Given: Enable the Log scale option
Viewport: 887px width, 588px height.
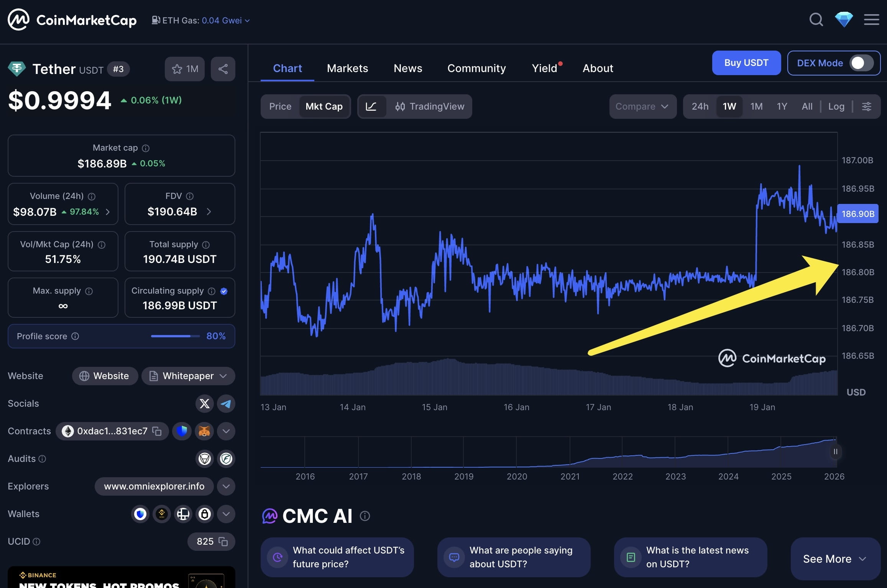Looking at the screenshot, I should (836, 107).
